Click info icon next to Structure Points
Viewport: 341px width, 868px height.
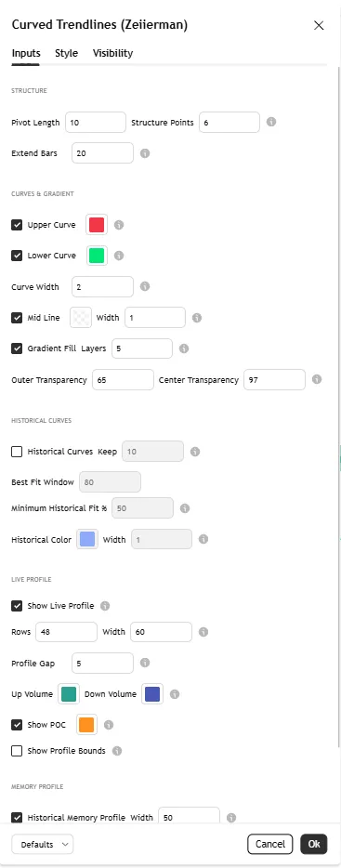point(271,122)
